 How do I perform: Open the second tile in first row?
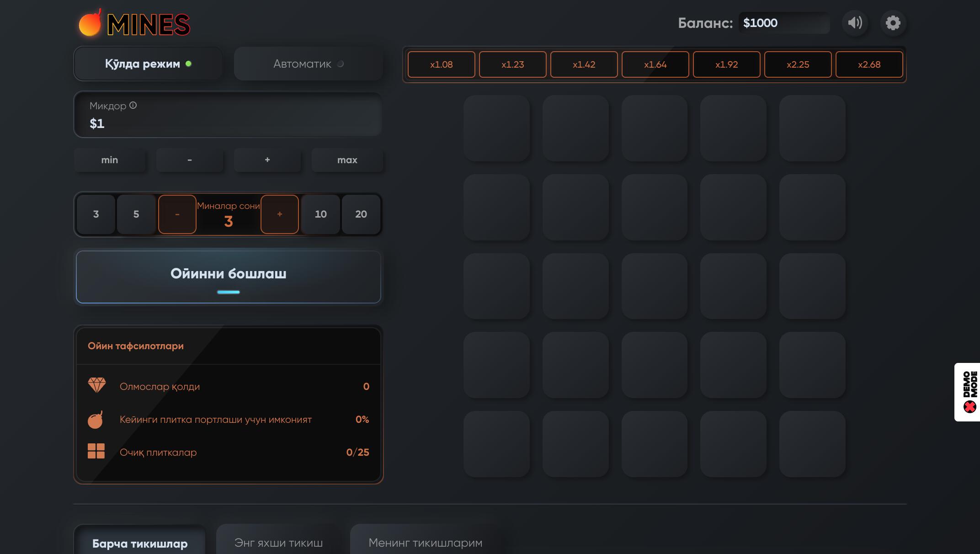(x=576, y=128)
